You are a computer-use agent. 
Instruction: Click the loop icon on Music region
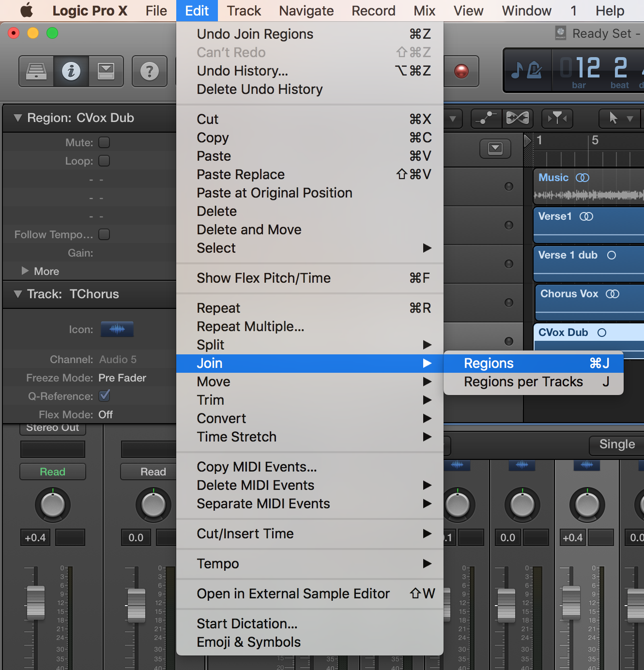[x=583, y=178]
